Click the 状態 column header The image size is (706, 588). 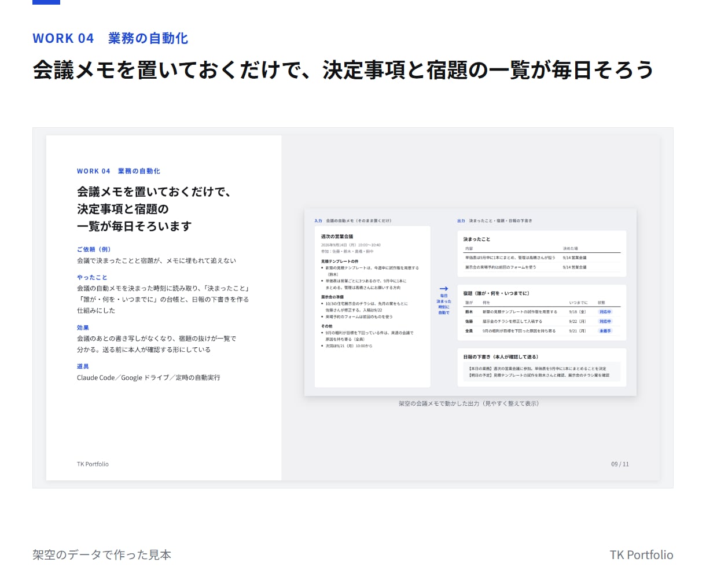click(601, 303)
